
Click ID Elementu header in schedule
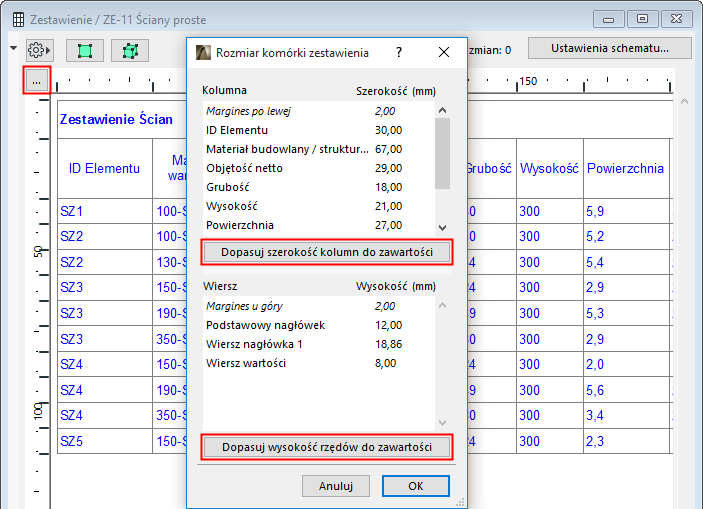click(104, 169)
